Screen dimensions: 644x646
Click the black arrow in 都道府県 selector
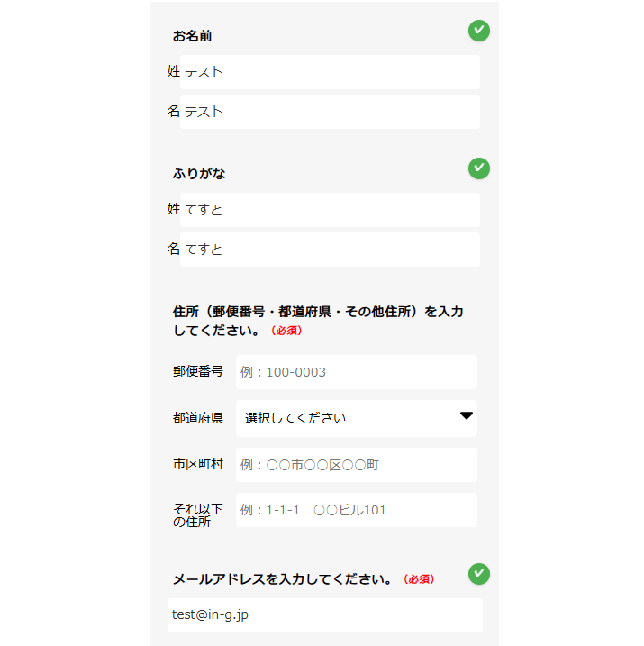point(466,416)
